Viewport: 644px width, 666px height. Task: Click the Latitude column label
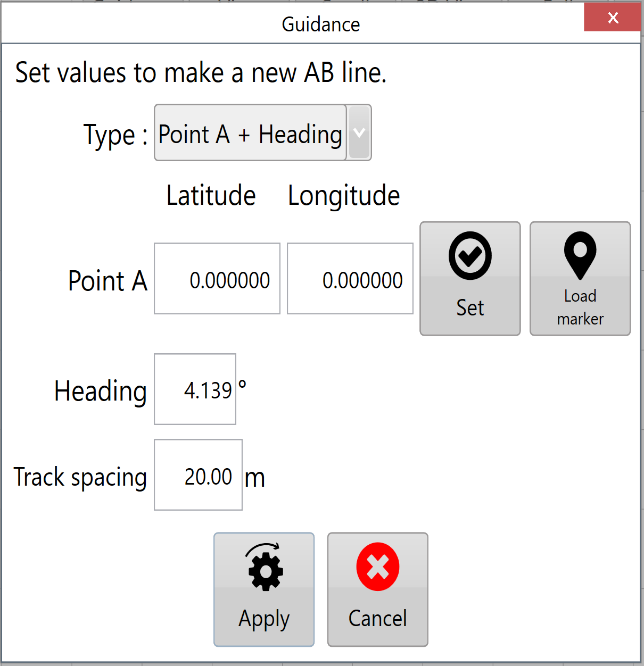(x=211, y=195)
